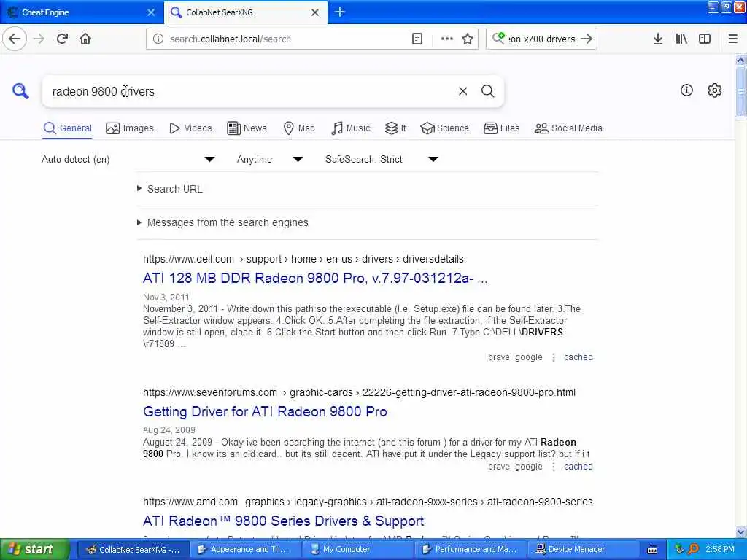Click the dell.com result URL

coord(303,259)
